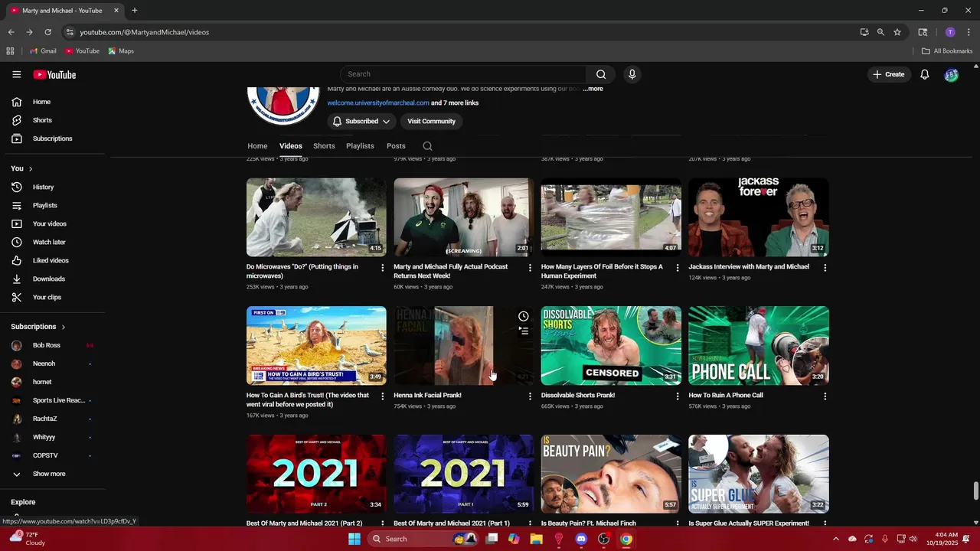Click the YouTube search input field

463,74
